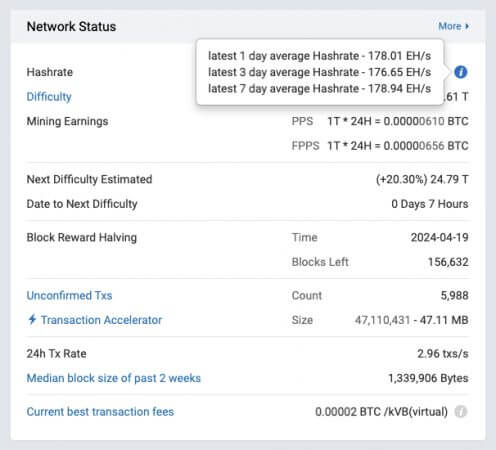Click the latest 7 day average Hashrate line
Viewport: 496px width, 450px height.
320,89
